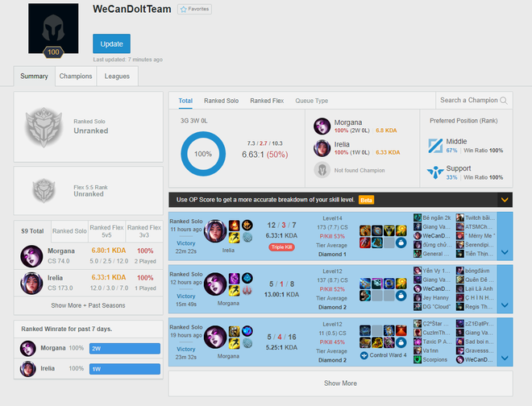Click the Morgana portrait in champion stats
This screenshot has height=406, width=532.
click(322, 126)
